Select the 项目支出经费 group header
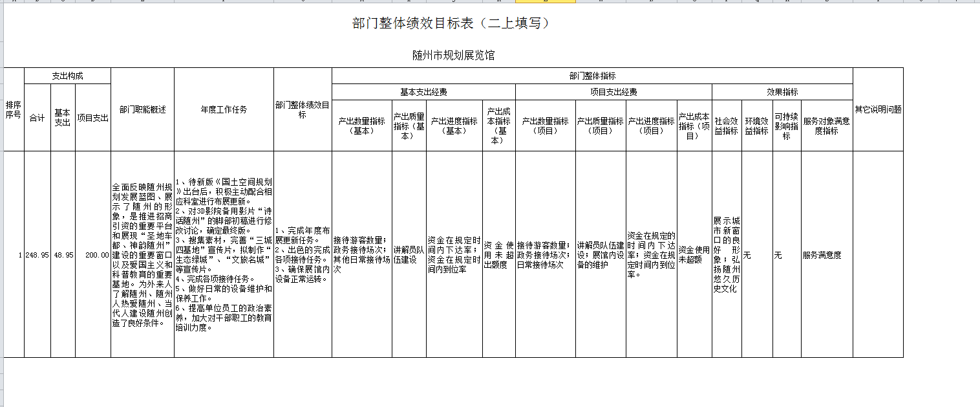The image size is (980, 407). (x=613, y=92)
